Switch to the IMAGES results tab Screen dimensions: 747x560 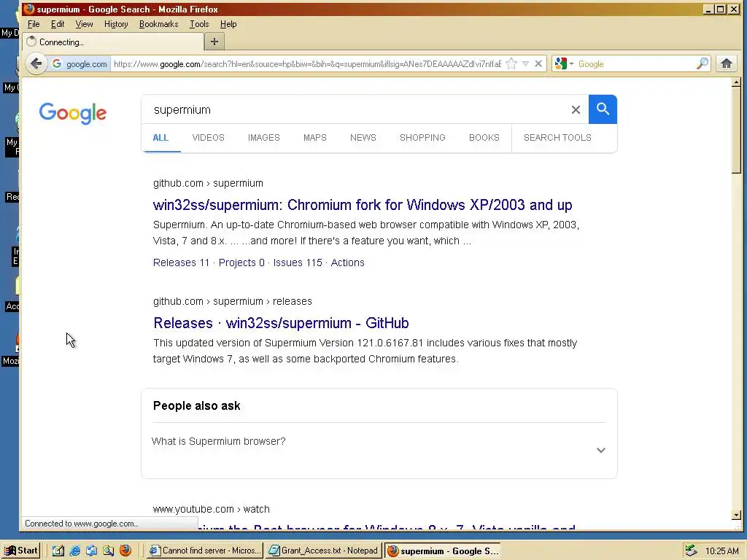pos(264,138)
